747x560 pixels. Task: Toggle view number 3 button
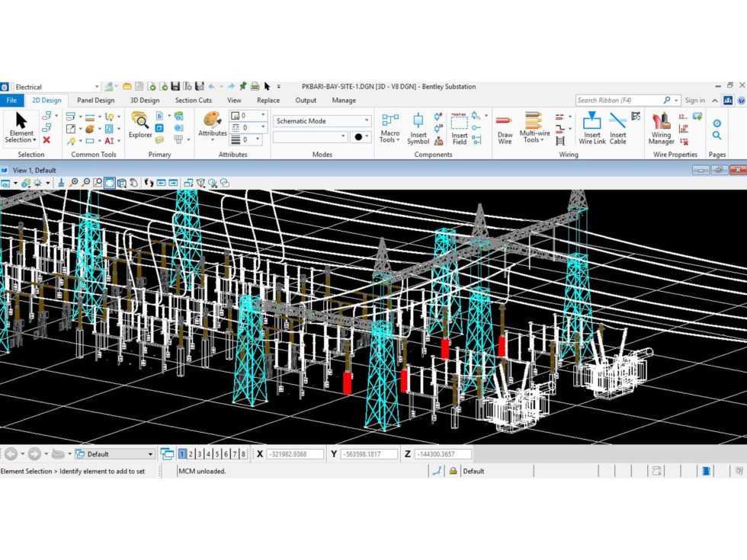(200, 454)
